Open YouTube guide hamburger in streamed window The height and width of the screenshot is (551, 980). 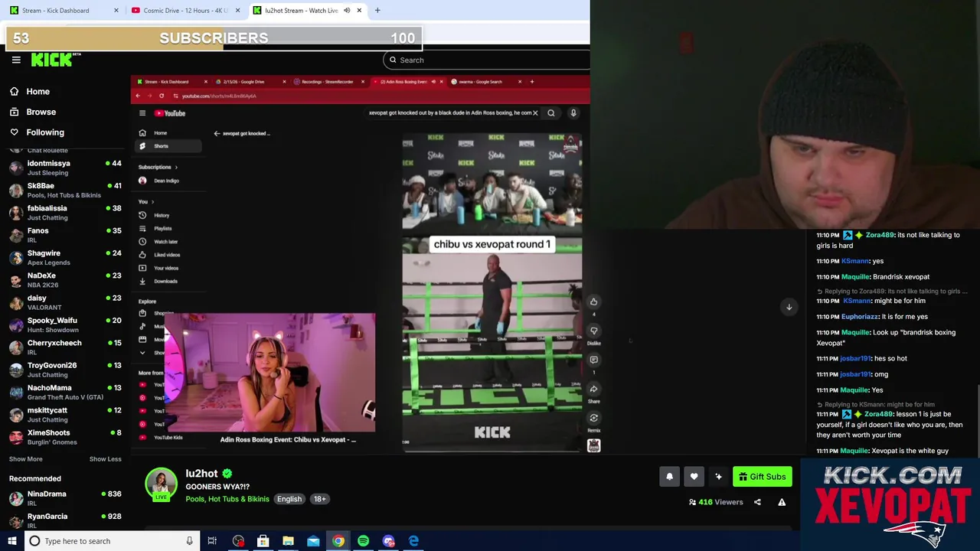point(142,113)
